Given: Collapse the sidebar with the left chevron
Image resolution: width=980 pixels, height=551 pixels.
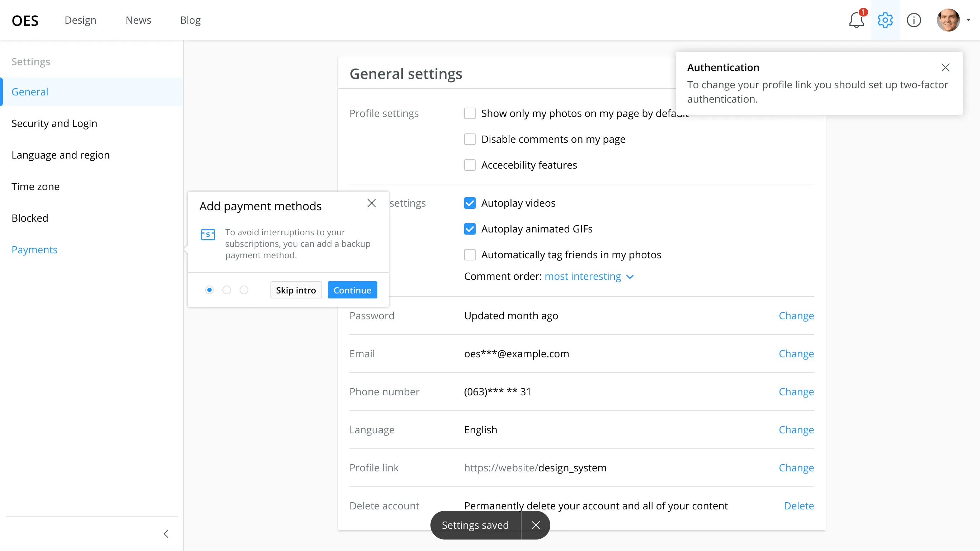Looking at the screenshot, I should coord(166,533).
